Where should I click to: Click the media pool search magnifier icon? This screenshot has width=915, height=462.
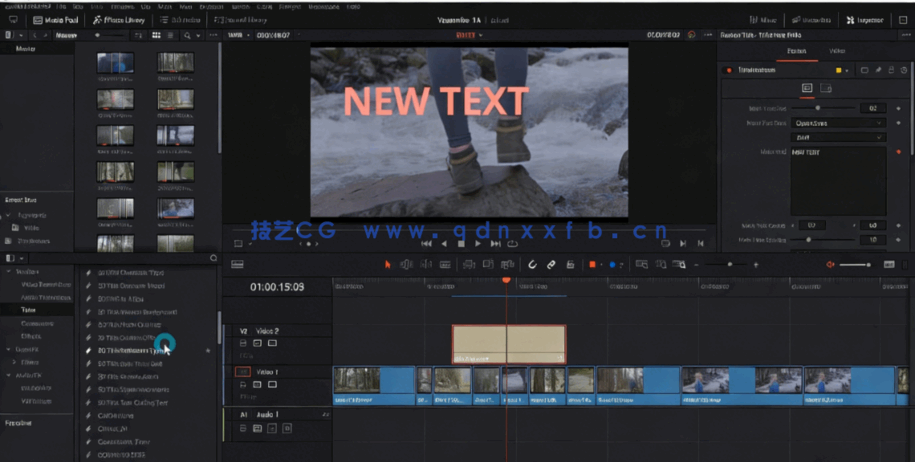coord(187,36)
